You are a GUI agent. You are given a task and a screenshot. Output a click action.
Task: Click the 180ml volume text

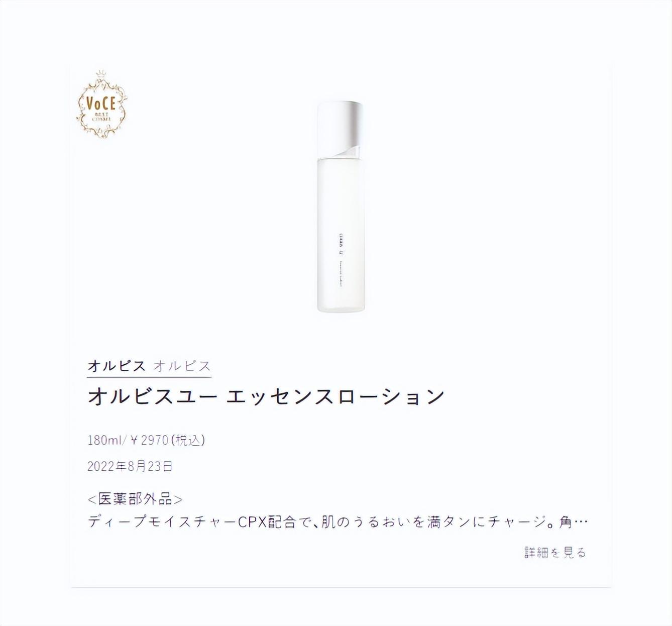[x=105, y=441]
